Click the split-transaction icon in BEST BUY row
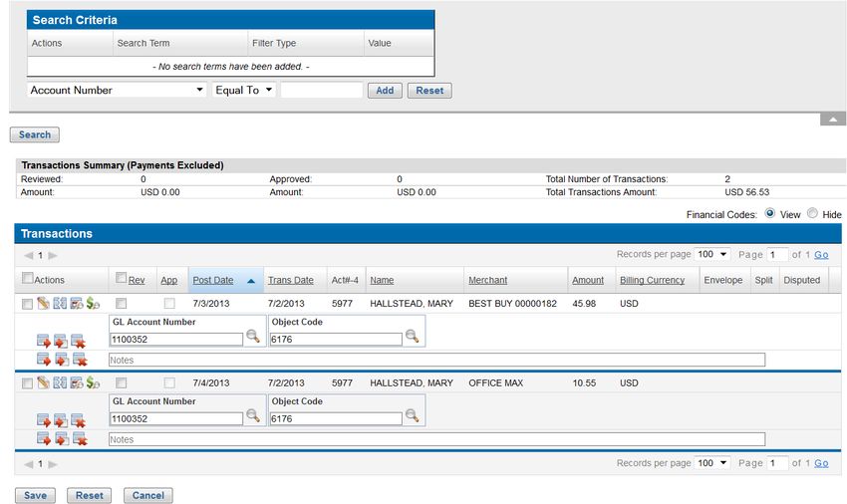 tap(60, 303)
